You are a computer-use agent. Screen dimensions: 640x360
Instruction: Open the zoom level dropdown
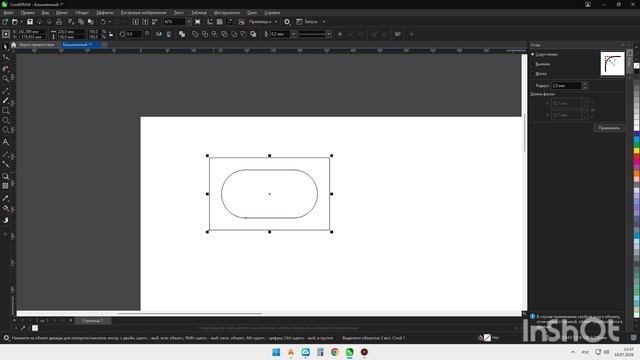(x=189, y=22)
